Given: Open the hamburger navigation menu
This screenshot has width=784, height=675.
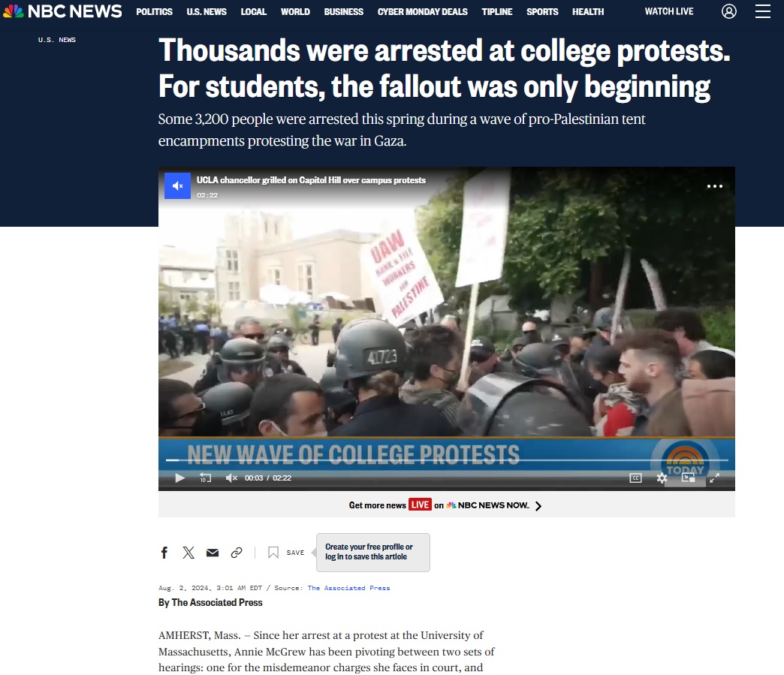Looking at the screenshot, I should 762,11.
